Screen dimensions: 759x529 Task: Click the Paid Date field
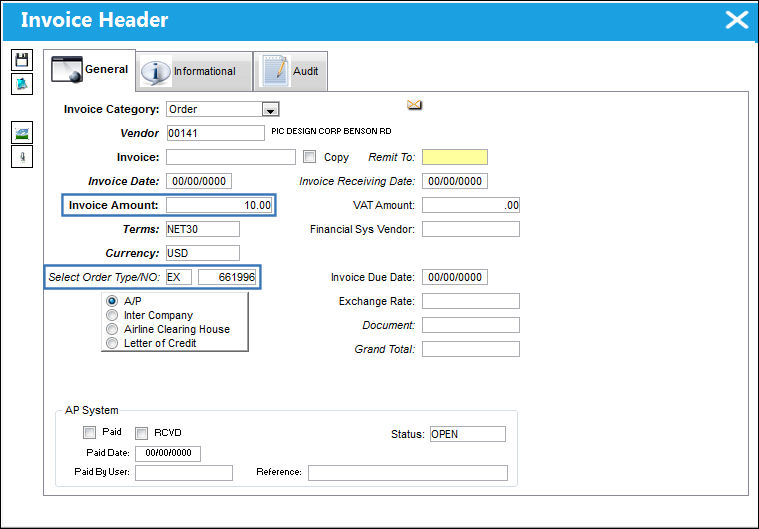click(x=167, y=453)
